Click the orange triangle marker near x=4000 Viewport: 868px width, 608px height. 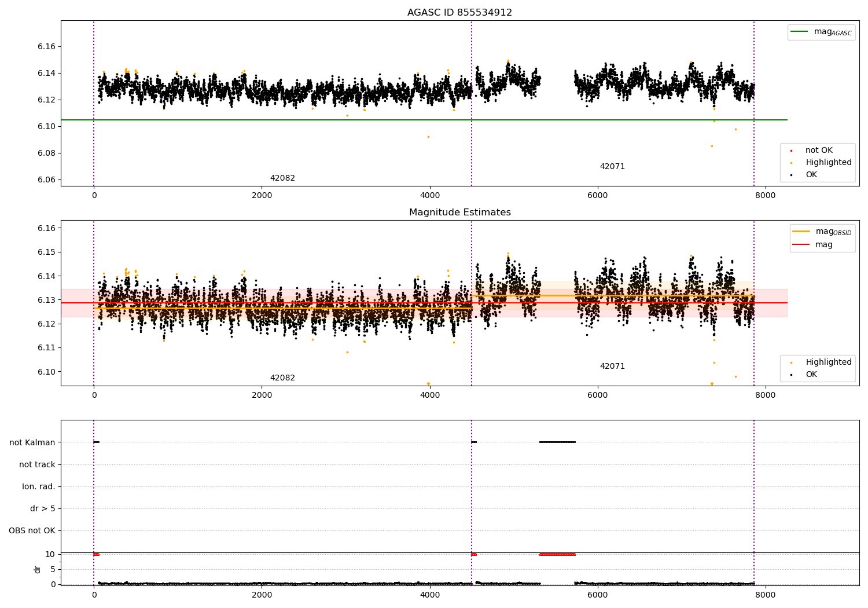[x=428, y=384]
